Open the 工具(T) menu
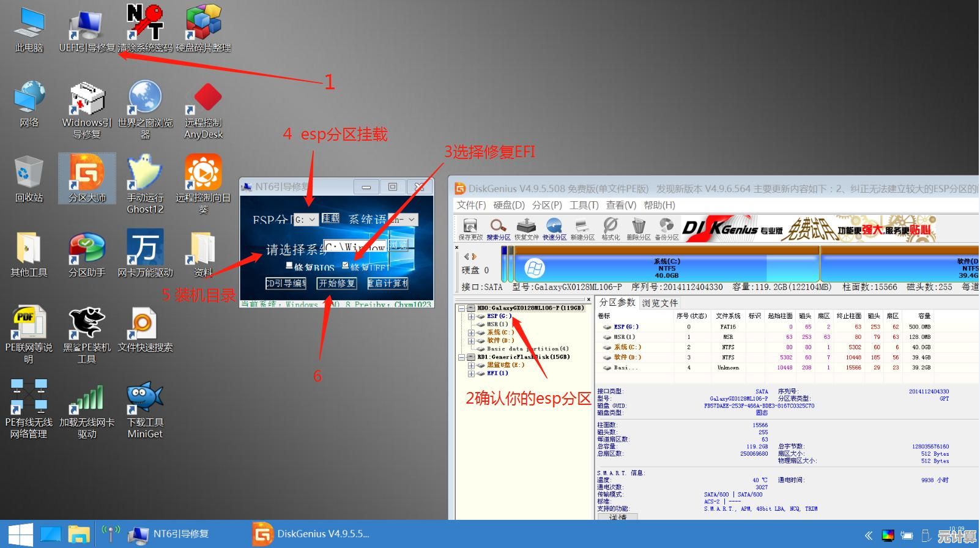Image resolution: width=980 pixels, height=548 pixels. (583, 205)
